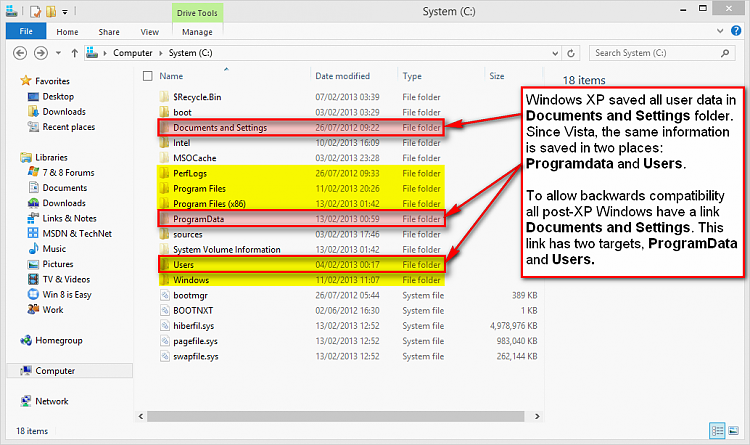Open the quick access toolbar customize dropdown
Viewport: 750px width, 445px height.
point(65,11)
